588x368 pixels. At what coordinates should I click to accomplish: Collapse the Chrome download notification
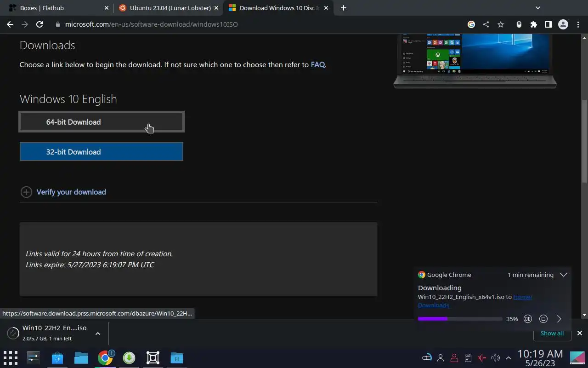click(x=564, y=275)
